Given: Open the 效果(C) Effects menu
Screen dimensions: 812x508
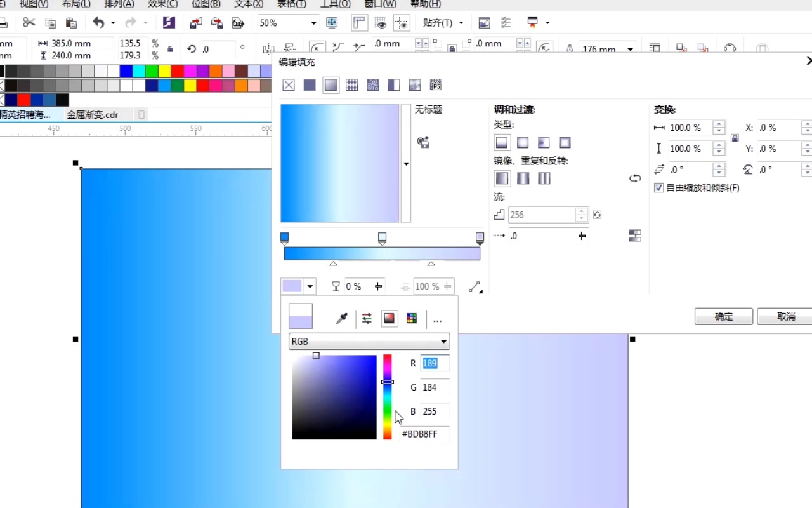Looking at the screenshot, I should pyautogui.click(x=162, y=4).
